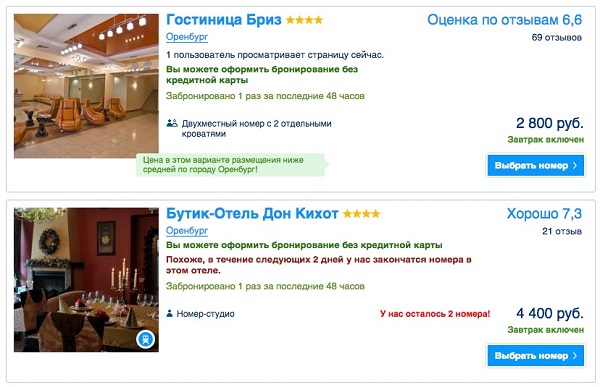This screenshot has height=387, width=600.
Task: Click the four-star rating of Бутик-Отель Дон Кихот
Action: click(361, 214)
